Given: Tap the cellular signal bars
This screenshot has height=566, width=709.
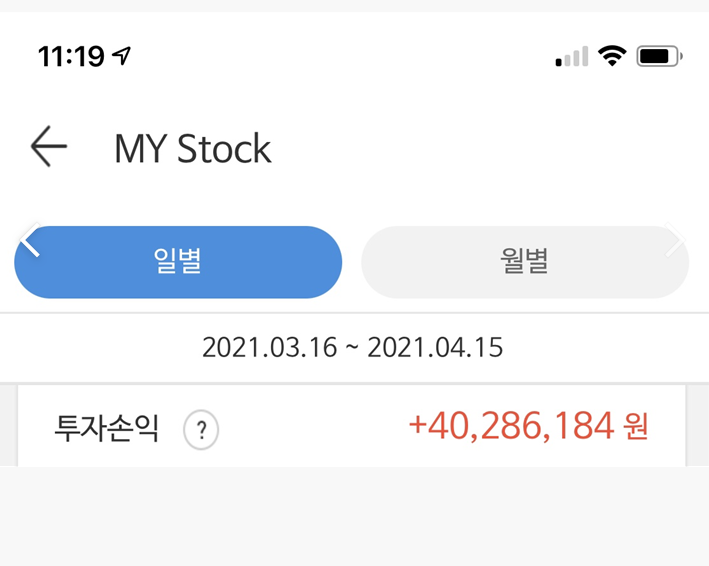Looking at the screenshot, I should (572, 57).
